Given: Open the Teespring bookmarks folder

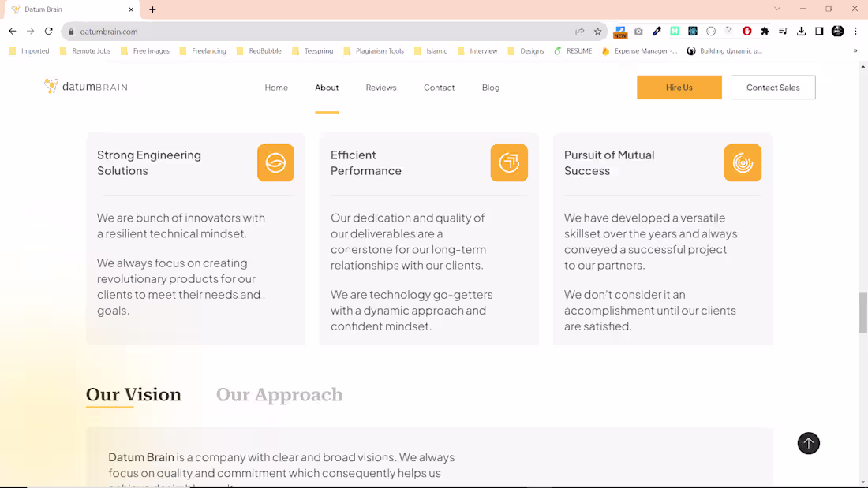Looking at the screenshot, I should point(312,51).
